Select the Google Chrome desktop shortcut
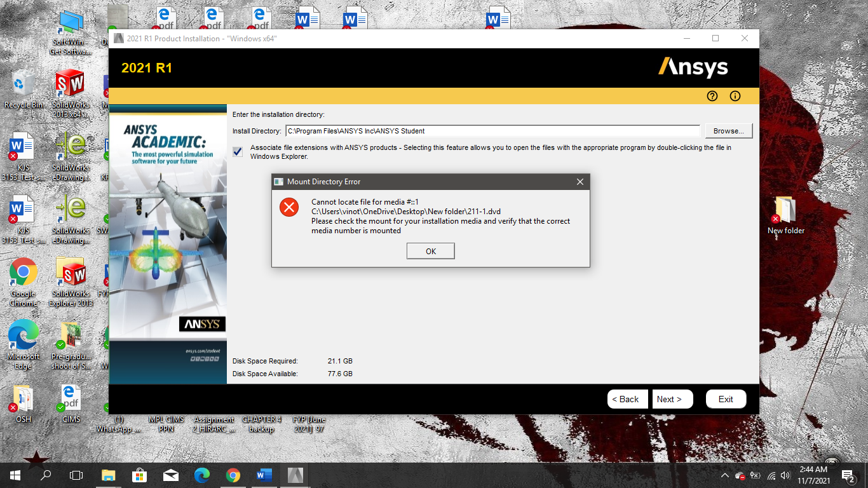The width and height of the screenshot is (868, 488). tap(24, 282)
